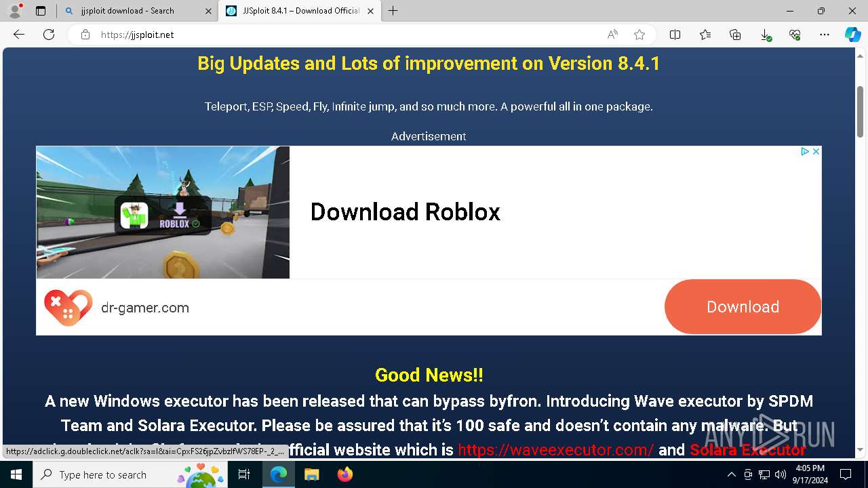Open AdChoices info icon on ad
Image resolution: width=868 pixels, height=488 pixels.
(x=805, y=151)
